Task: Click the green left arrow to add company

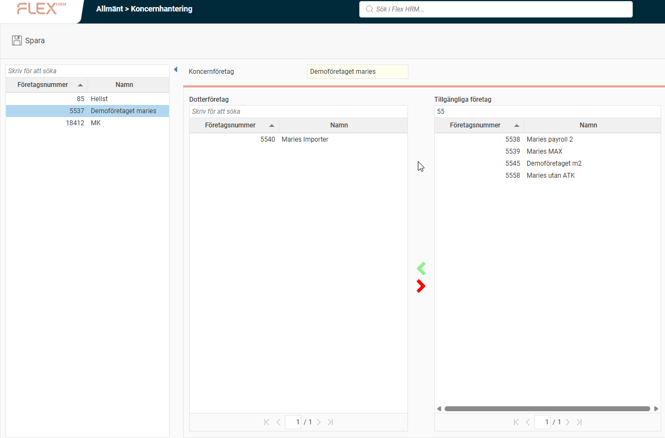Action: point(421,268)
